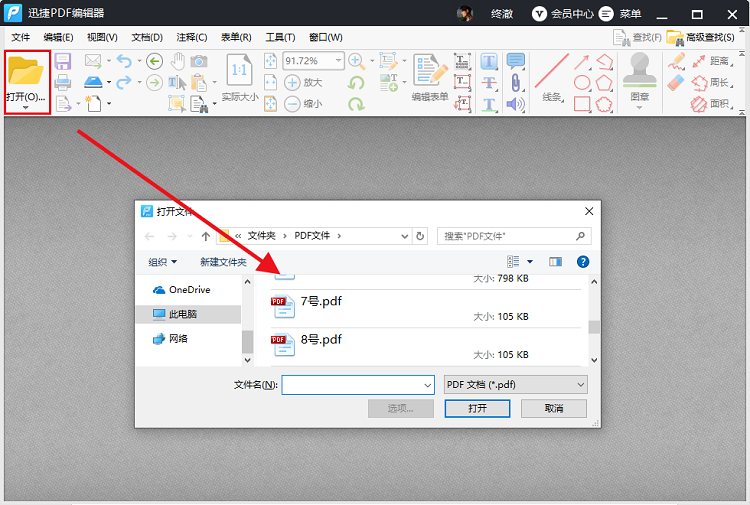Click the file list vertical scrollbar thumb
The width and height of the screenshot is (750, 505).
click(594, 327)
